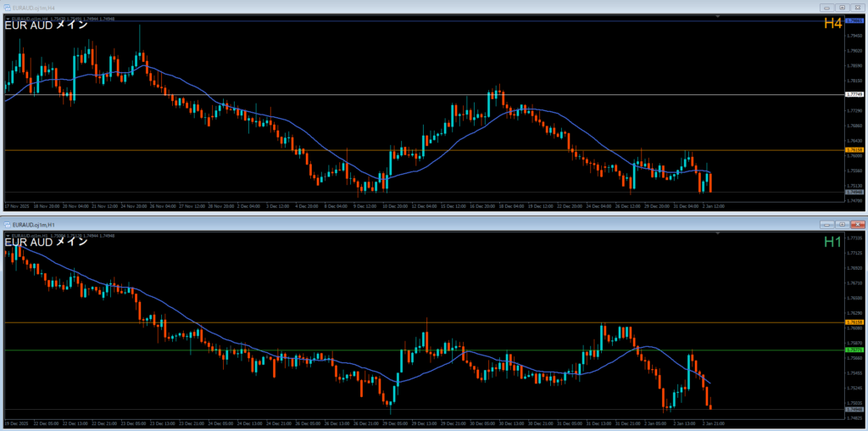
Task: Click the grey current price tag in H1 chart
Action: [855, 410]
